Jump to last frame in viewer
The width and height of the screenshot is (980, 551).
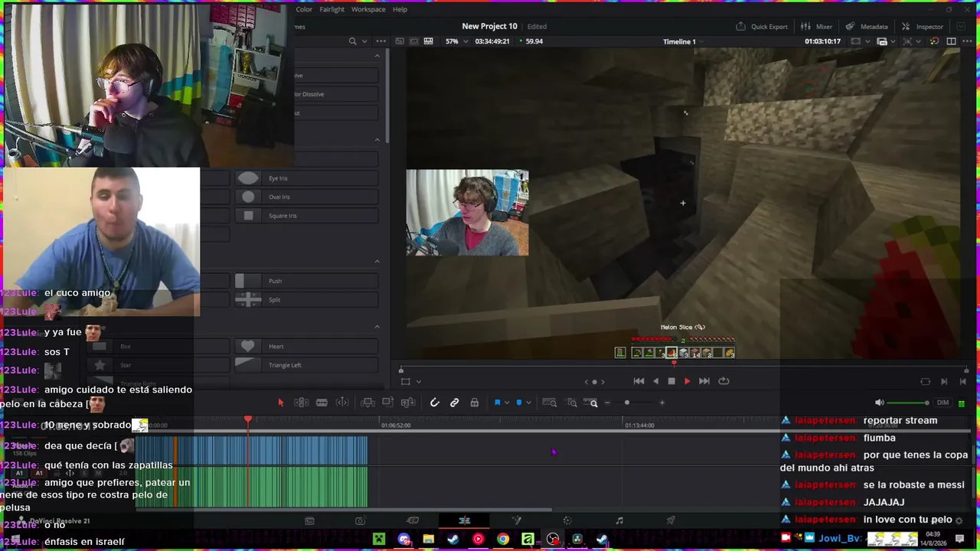tap(704, 381)
